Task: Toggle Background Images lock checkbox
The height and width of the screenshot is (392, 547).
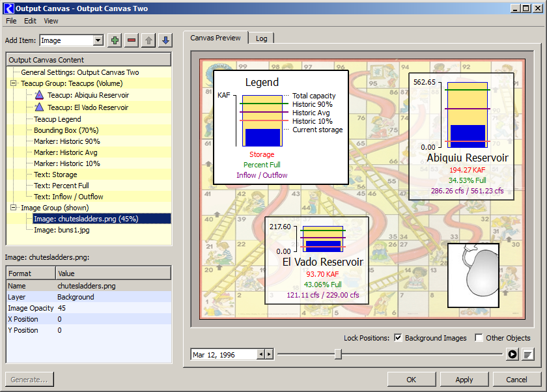Action: 398,337
